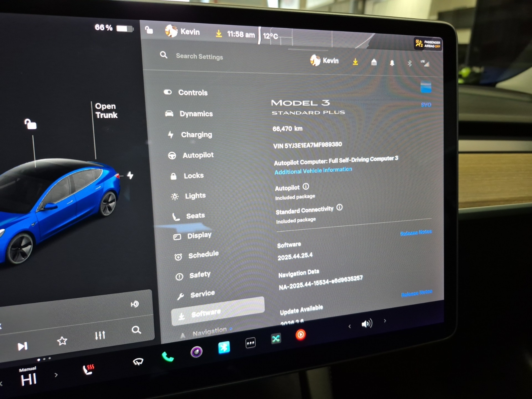Screen dimensions: 532x399
Task: Focus the Search Settings field
Action: point(199,57)
